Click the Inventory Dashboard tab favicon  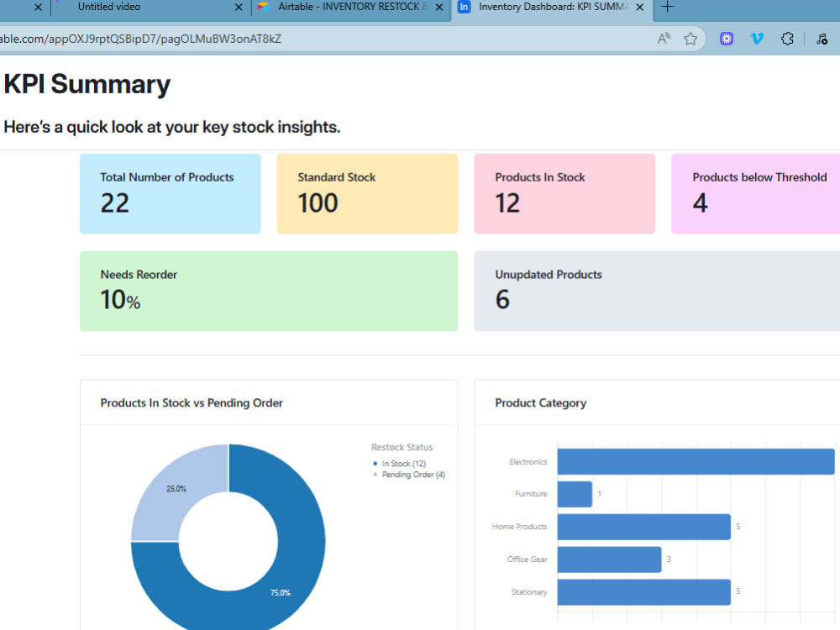pyautogui.click(x=464, y=7)
